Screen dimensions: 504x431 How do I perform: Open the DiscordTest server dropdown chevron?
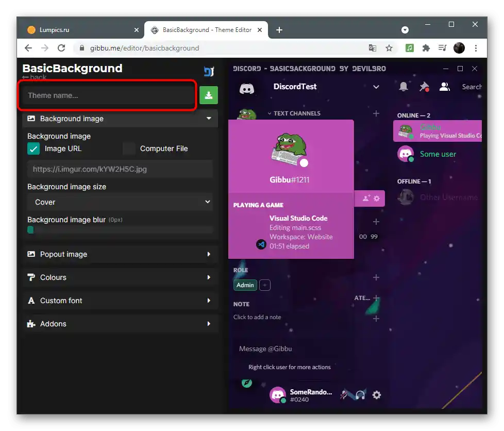coord(376,87)
